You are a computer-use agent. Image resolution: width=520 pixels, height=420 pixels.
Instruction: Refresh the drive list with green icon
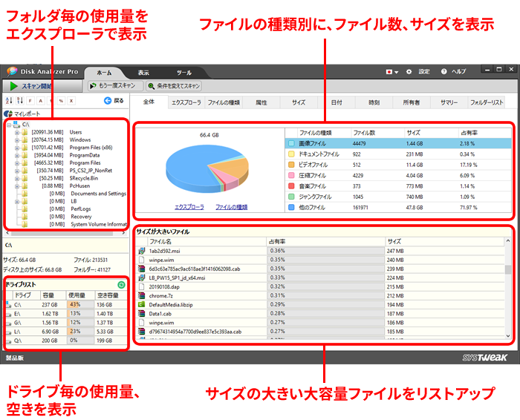tap(121, 284)
